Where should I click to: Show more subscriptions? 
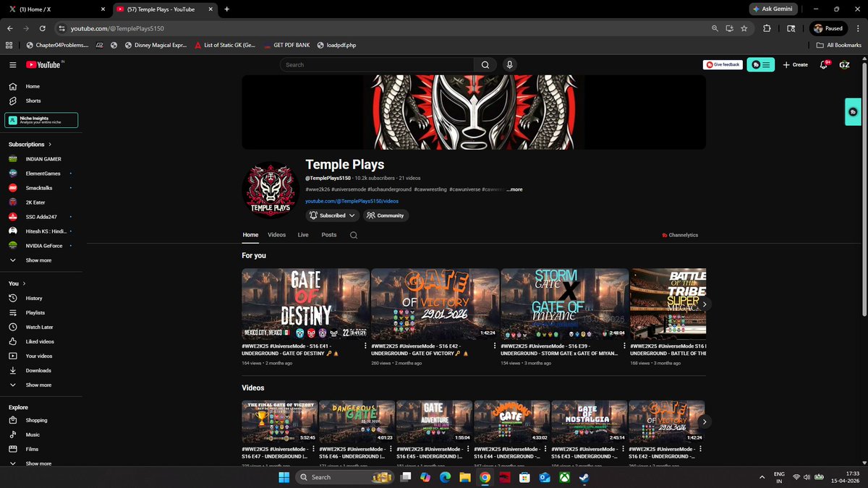38,260
